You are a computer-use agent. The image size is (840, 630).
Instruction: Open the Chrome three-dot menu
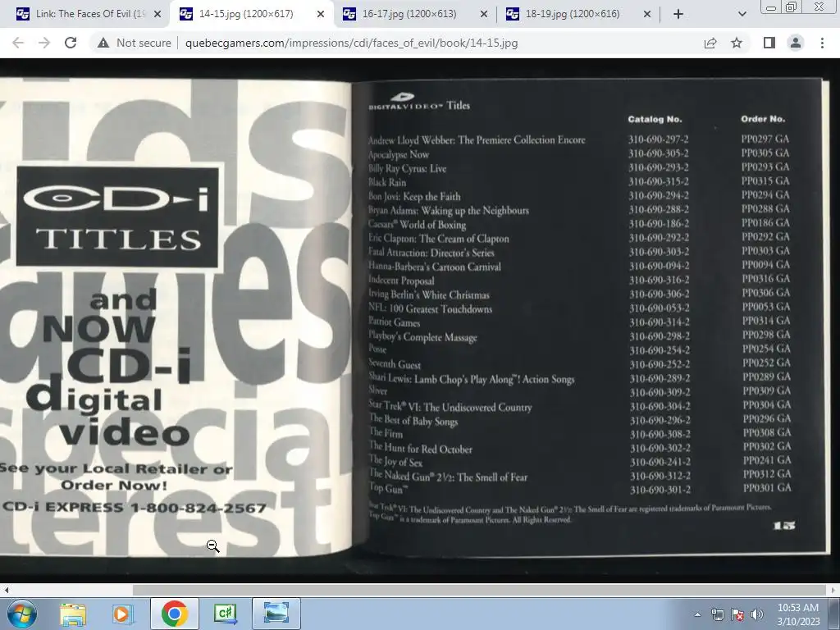pos(822,43)
